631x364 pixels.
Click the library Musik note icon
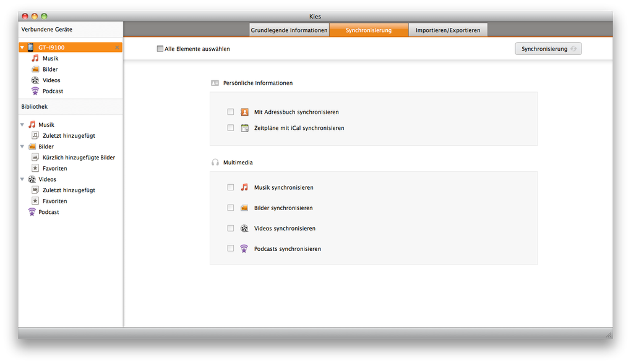point(32,125)
